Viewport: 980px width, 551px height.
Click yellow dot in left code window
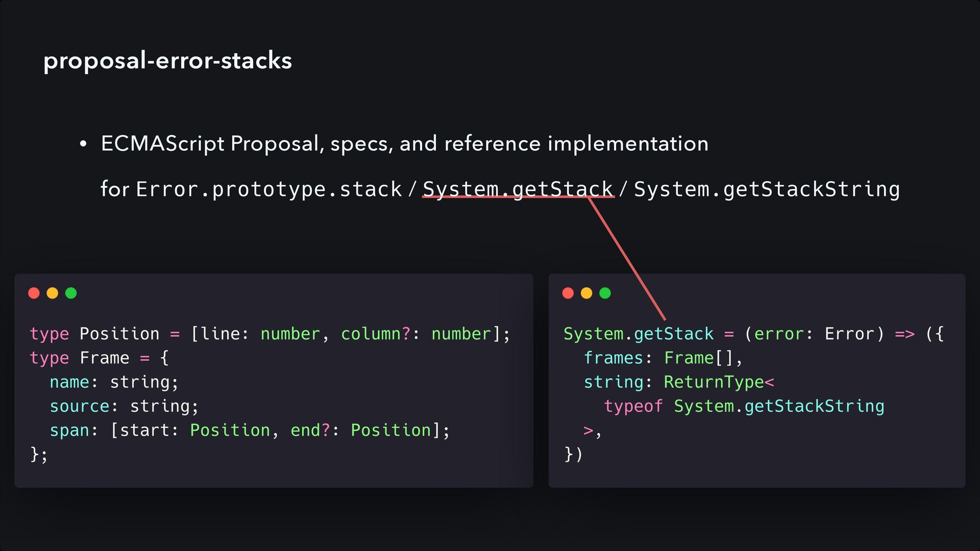click(x=52, y=293)
